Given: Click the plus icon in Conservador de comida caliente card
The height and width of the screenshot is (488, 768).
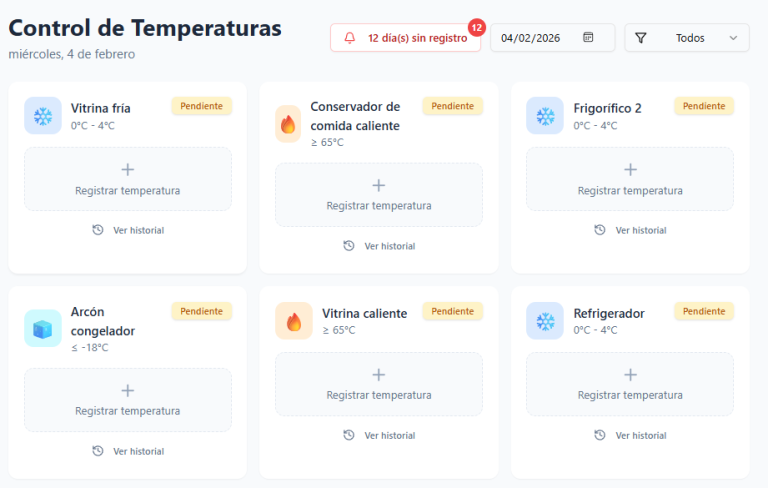Looking at the screenshot, I should pos(379,185).
